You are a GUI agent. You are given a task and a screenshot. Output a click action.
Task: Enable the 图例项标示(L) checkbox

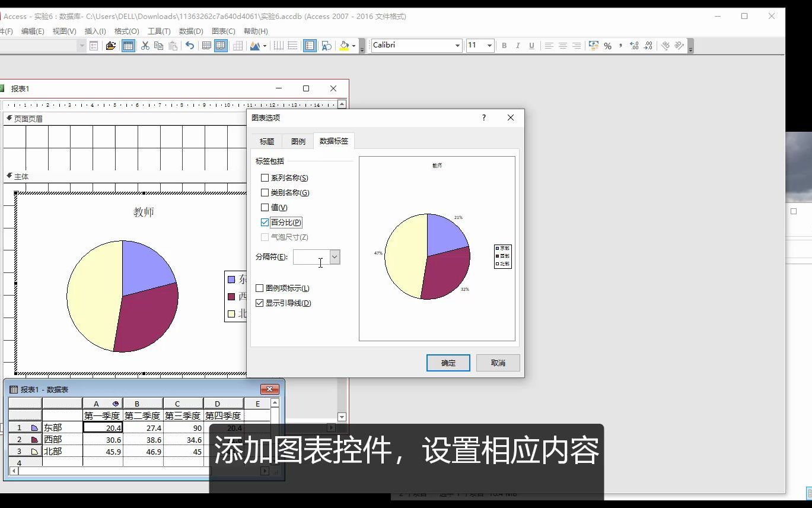tap(259, 288)
